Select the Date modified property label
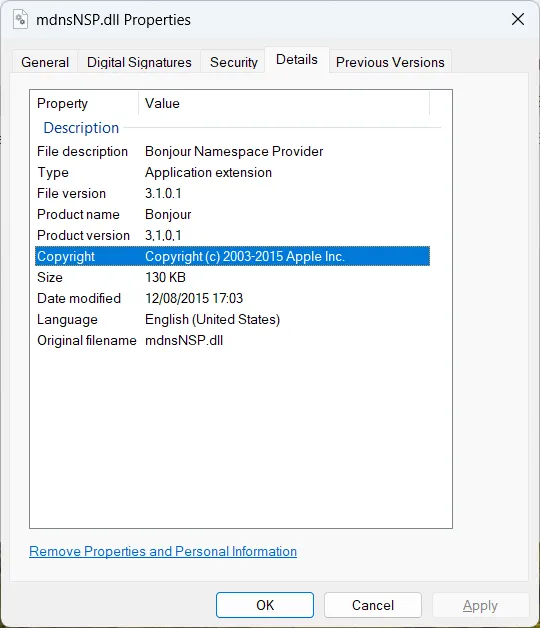The height and width of the screenshot is (628, 540). coord(79,298)
